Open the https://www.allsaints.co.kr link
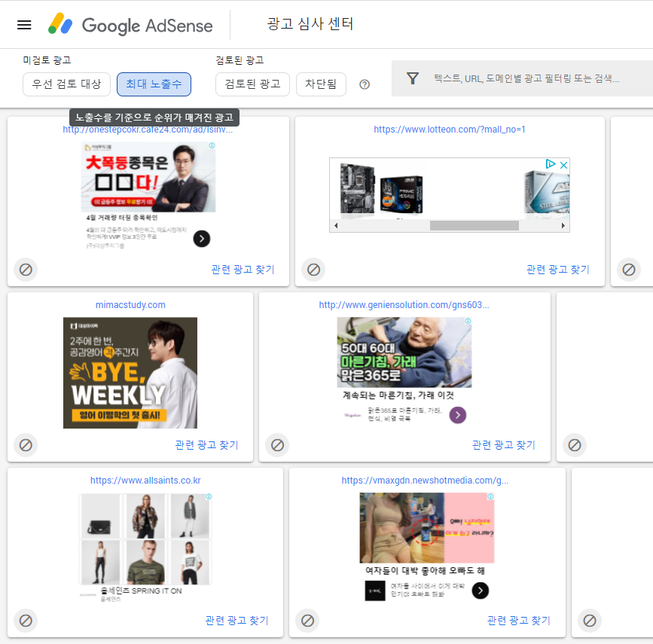653x644 pixels. [x=145, y=481]
